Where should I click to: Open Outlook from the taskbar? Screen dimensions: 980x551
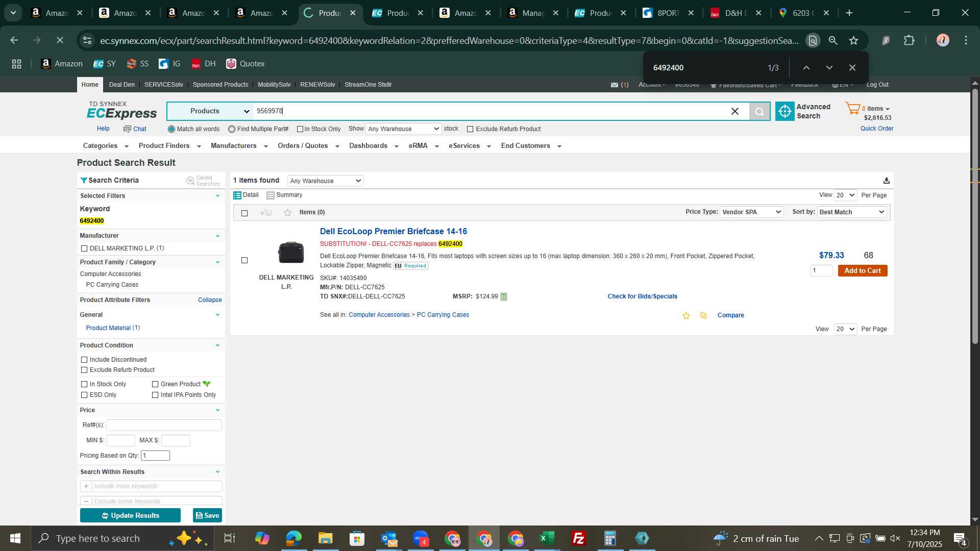[x=389, y=538]
